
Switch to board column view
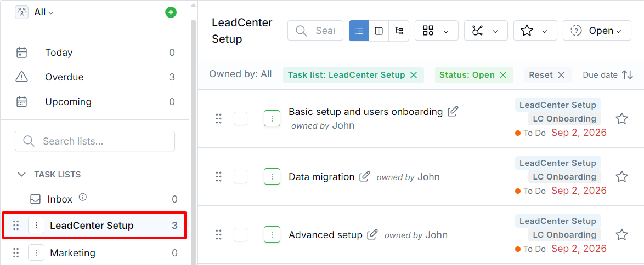(x=379, y=31)
